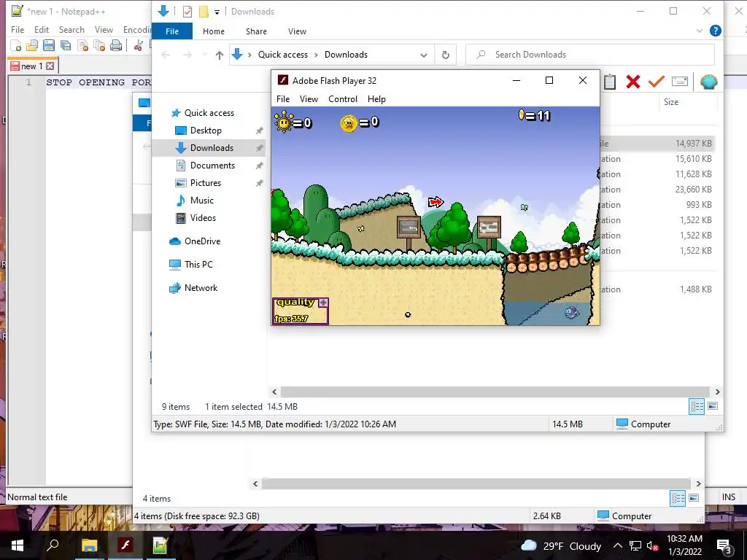Open Flash Player Control menu

[343, 99]
